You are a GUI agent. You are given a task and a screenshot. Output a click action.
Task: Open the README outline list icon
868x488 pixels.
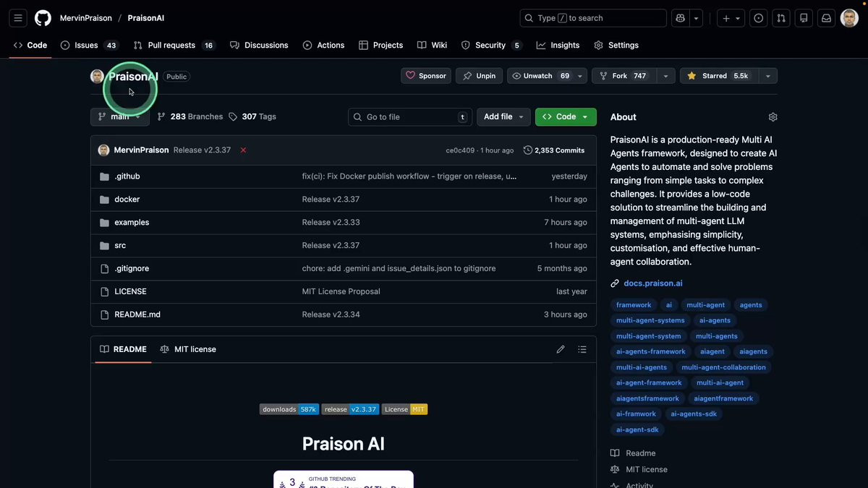(582, 349)
